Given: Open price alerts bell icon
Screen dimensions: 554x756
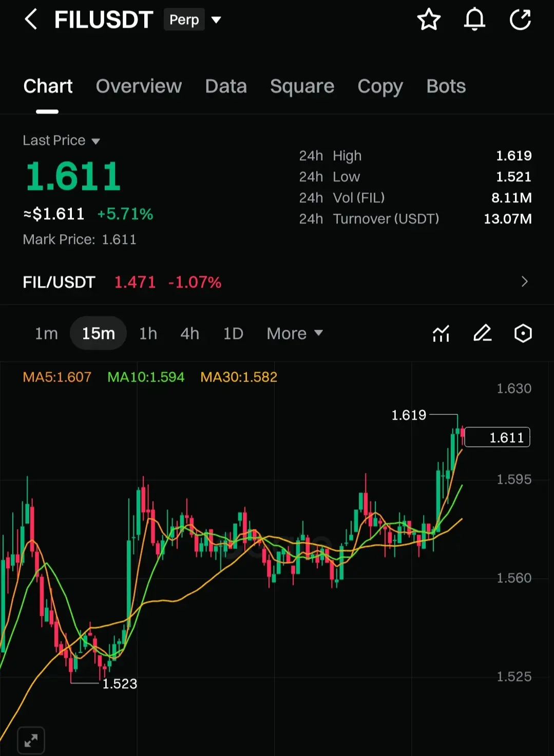Looking at the screenshot, I should click(474, 20).
